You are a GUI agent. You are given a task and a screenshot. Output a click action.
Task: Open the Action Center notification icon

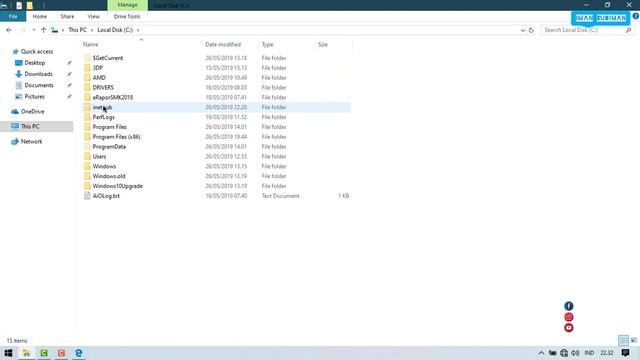(x=625, y=353)
